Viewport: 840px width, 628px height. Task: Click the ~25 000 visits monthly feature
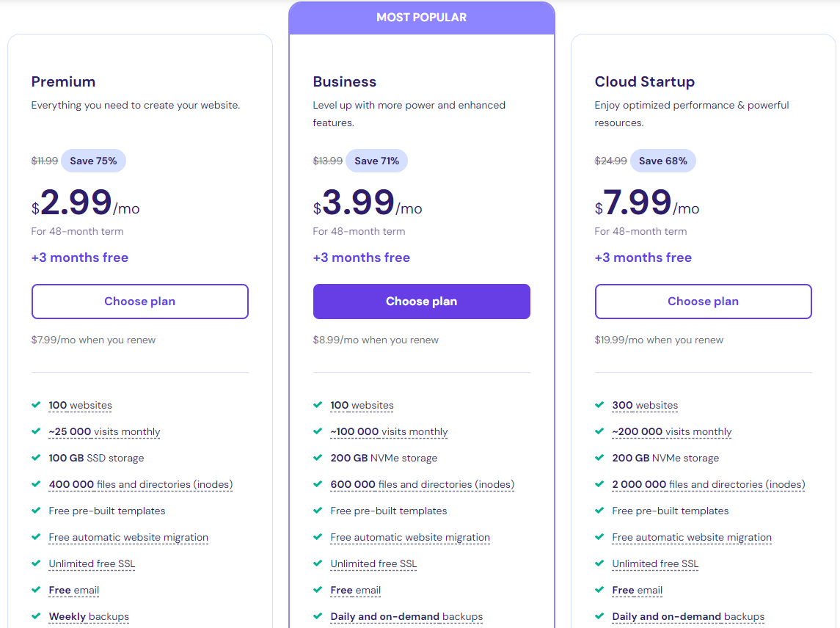[x=104, y=432]
